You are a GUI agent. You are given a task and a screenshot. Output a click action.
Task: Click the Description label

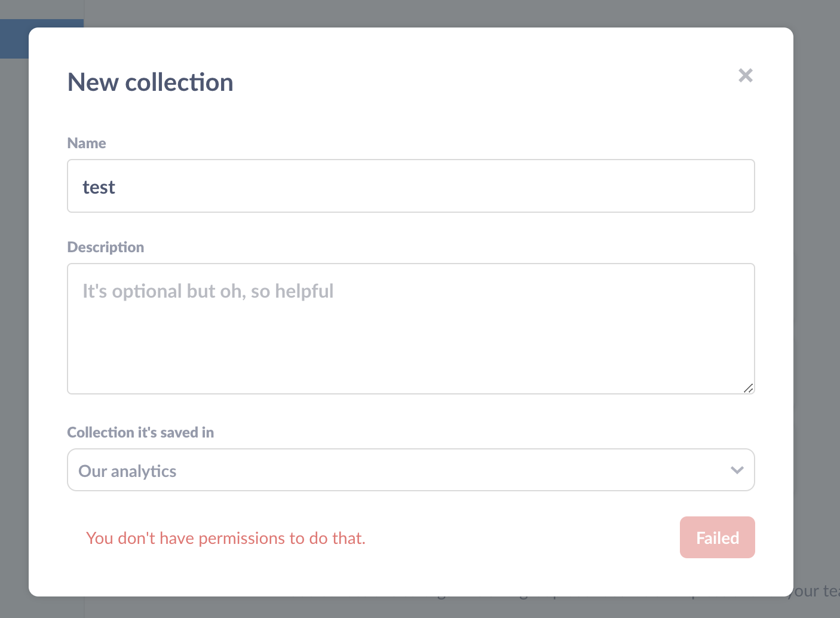pos(105,247)
